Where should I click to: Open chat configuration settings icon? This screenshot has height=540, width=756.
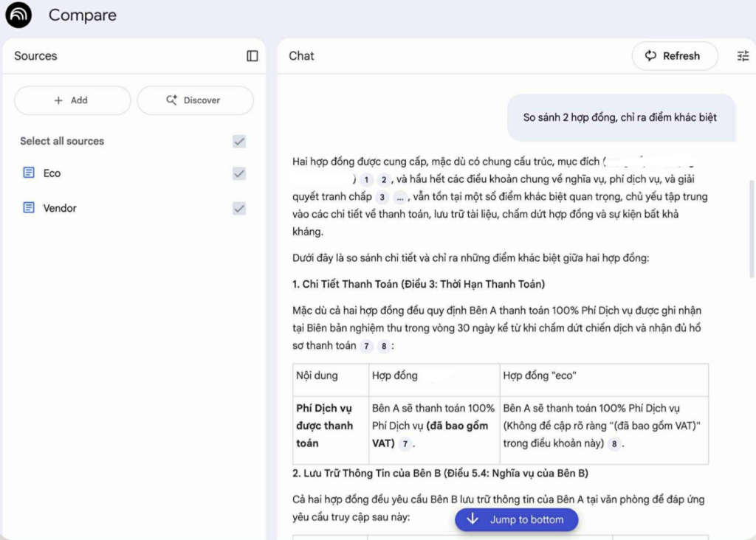743,56
